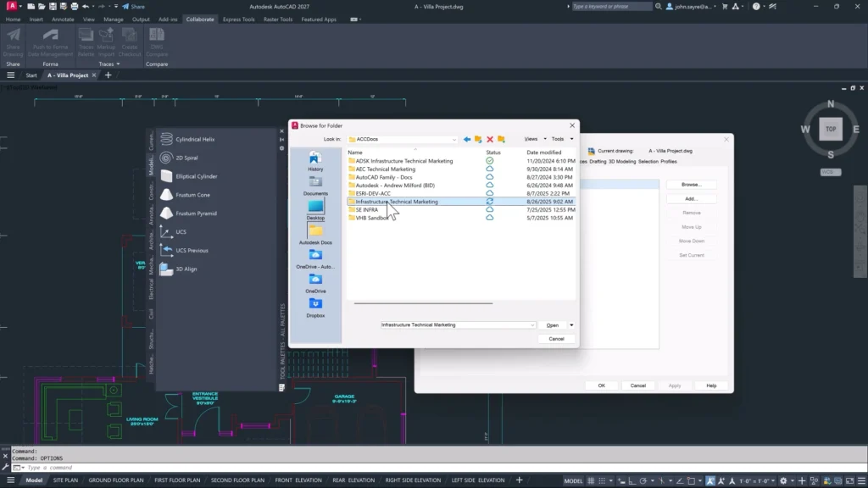868x488 pixels.
Task: Toggle ortho mode in the status bar
Action: tap(632, 481)
